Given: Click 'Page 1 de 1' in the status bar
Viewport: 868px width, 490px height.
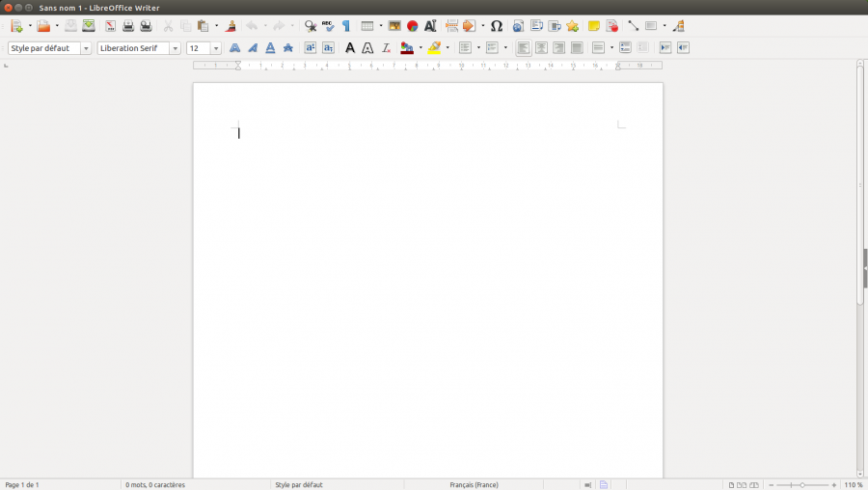Looking at the screenshot, I should coord(22,484).
